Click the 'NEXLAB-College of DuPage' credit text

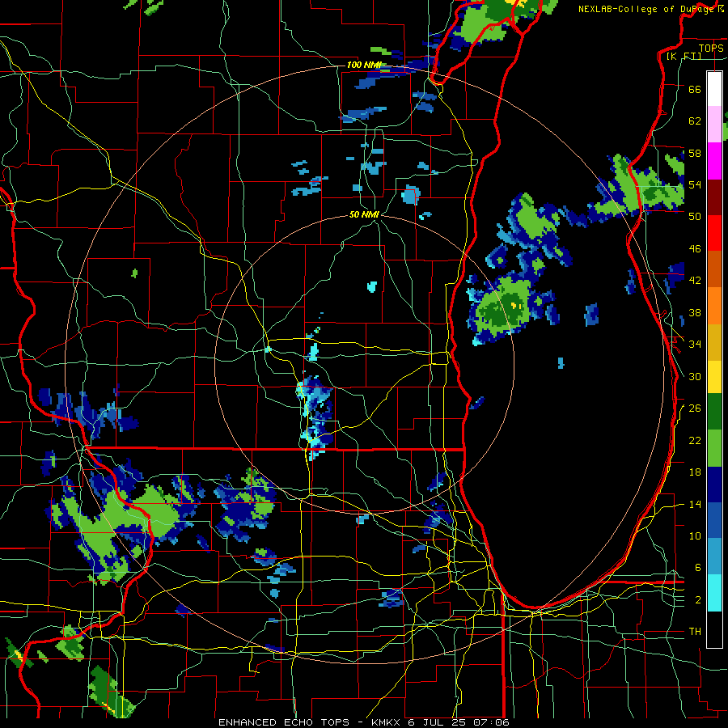click(x=648, y=9)
